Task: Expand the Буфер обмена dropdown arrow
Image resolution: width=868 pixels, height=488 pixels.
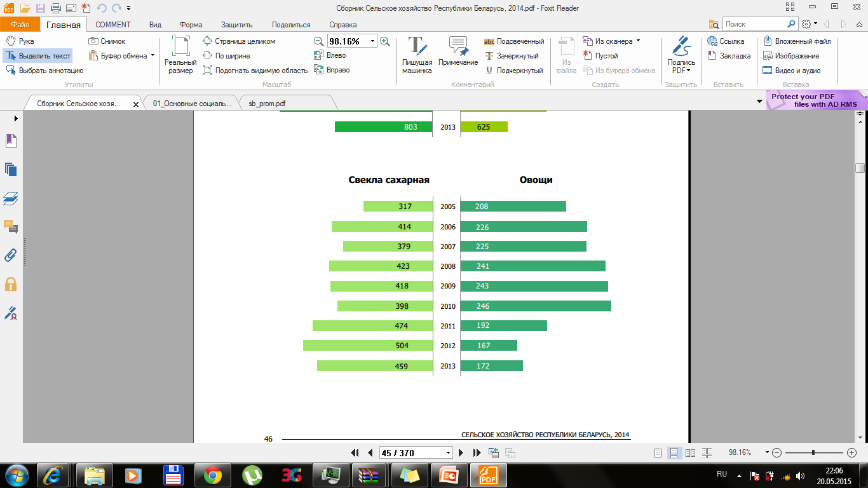Action: tap(153, 55)
